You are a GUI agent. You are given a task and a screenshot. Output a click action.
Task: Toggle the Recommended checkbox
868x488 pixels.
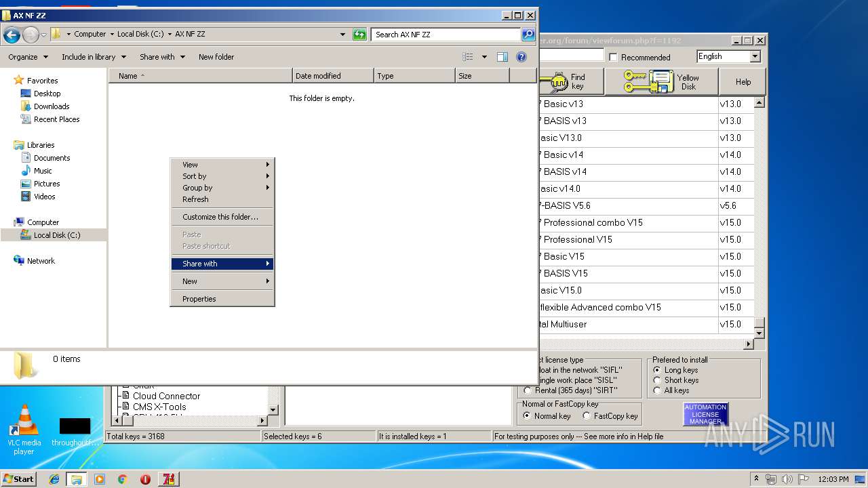pos(614,58)
